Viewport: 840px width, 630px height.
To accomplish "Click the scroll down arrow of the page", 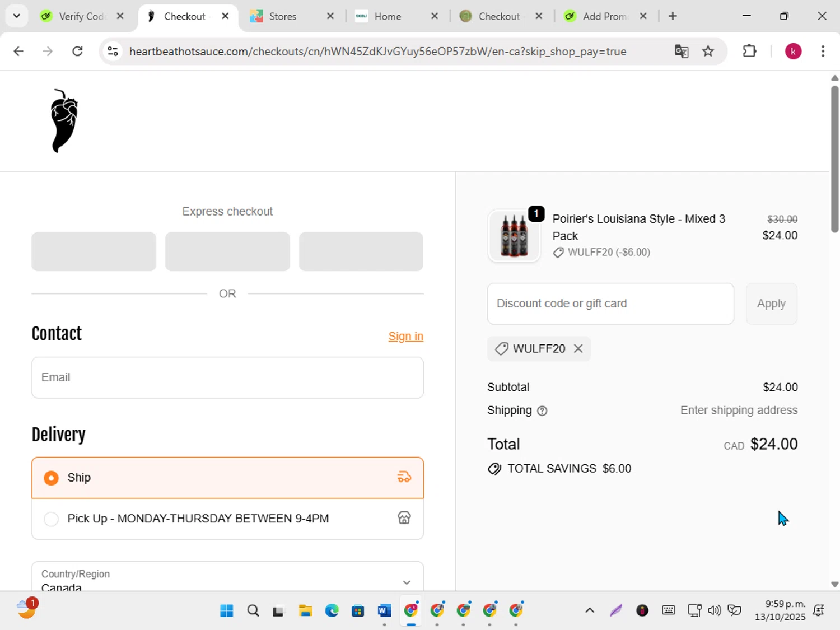I will tap(834, 584).
